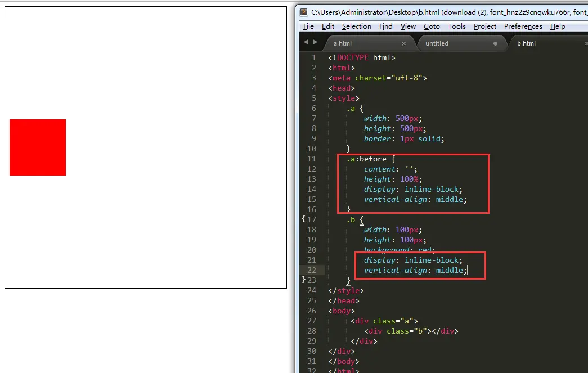This screenshot has width=588, height=373.
Task: Place cursor on the <head> tag line
Action: (x=341, y=88)
